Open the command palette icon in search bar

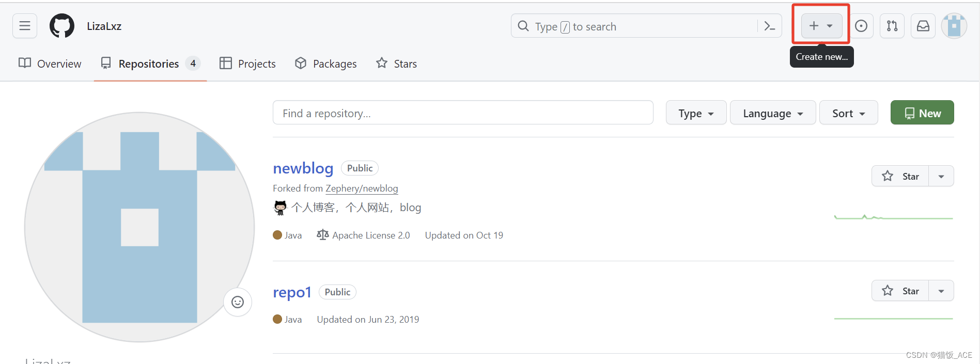(x=769, y=26)
